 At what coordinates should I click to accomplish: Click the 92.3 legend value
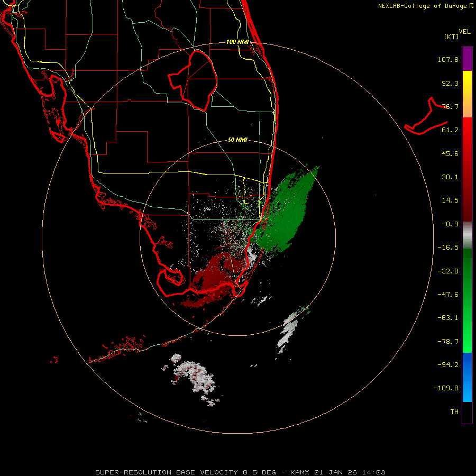pyautogui.click(x=450, y=83)
